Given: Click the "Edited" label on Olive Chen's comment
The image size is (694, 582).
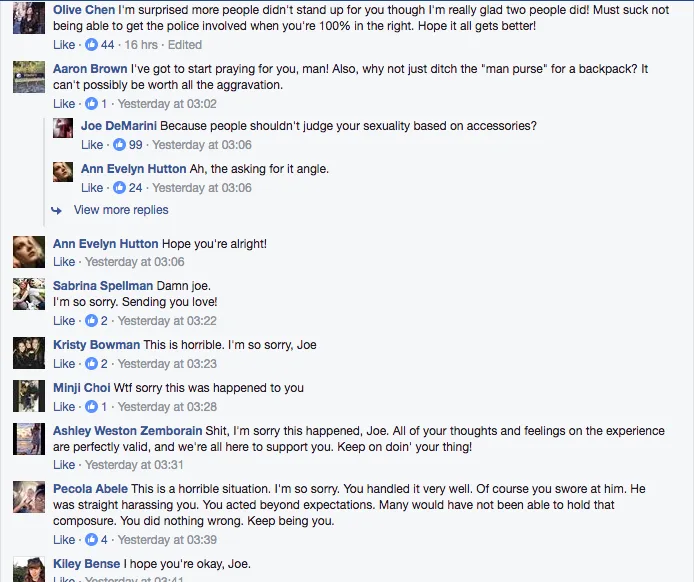Looking at the screenshot, I should pyautogui.click(x=185, y=45).
